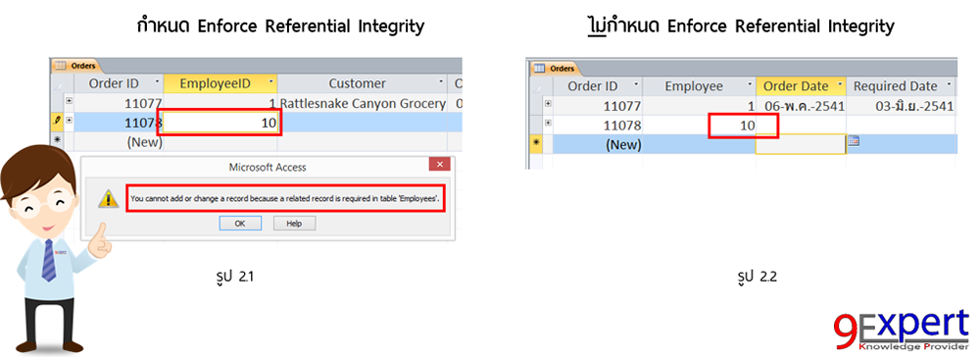Click the warning triangle icon in the dialog
Image resolution: width=980 pixels, height=357 pixels.
coord(109,199)
